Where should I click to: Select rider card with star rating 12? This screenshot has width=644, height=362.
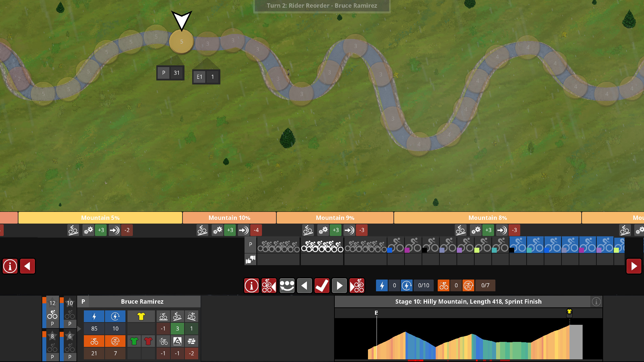coord(52,312)
